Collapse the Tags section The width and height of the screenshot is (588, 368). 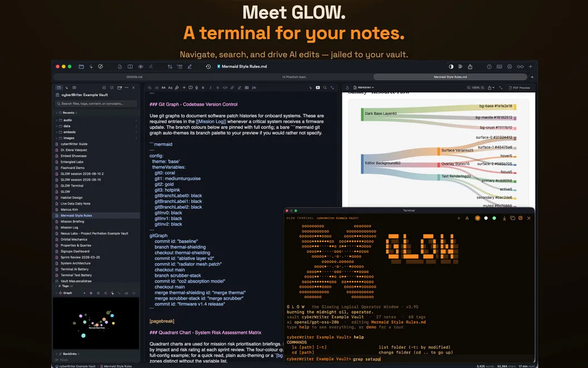pos(57,286)
